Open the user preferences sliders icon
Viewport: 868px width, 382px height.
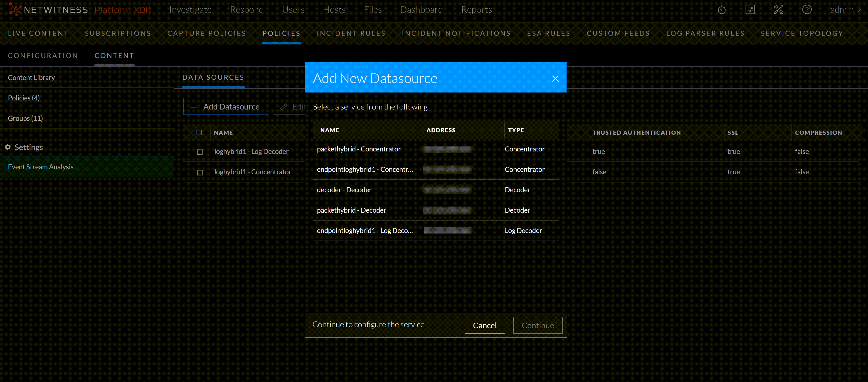750,10
